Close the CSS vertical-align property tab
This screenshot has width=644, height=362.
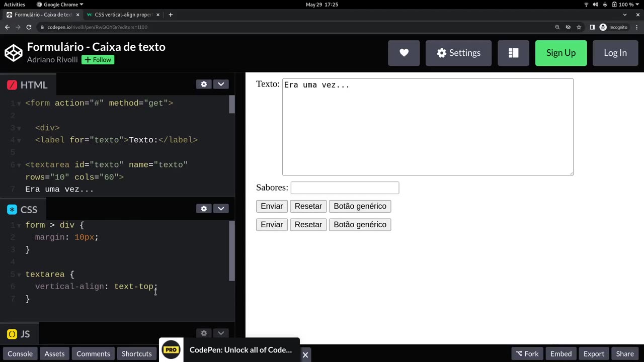point(158,15)
